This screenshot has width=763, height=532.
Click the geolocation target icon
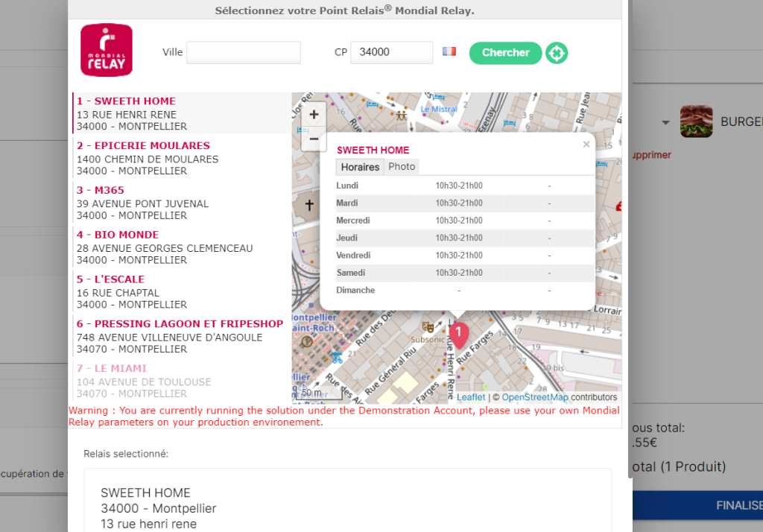556,53
